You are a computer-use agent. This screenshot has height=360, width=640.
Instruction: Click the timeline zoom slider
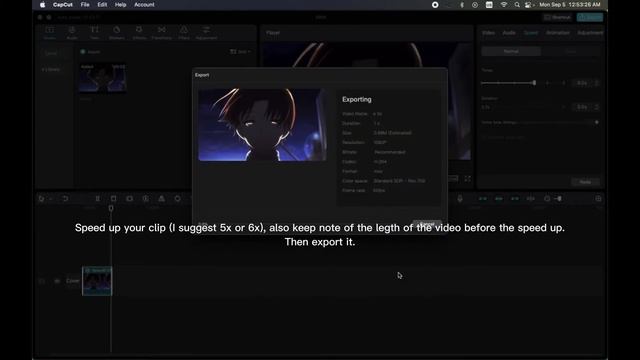pos(559,199)
